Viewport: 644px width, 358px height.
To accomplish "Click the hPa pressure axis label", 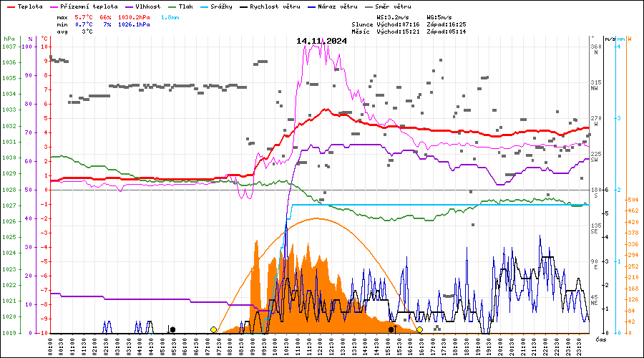I will [9, 39].
